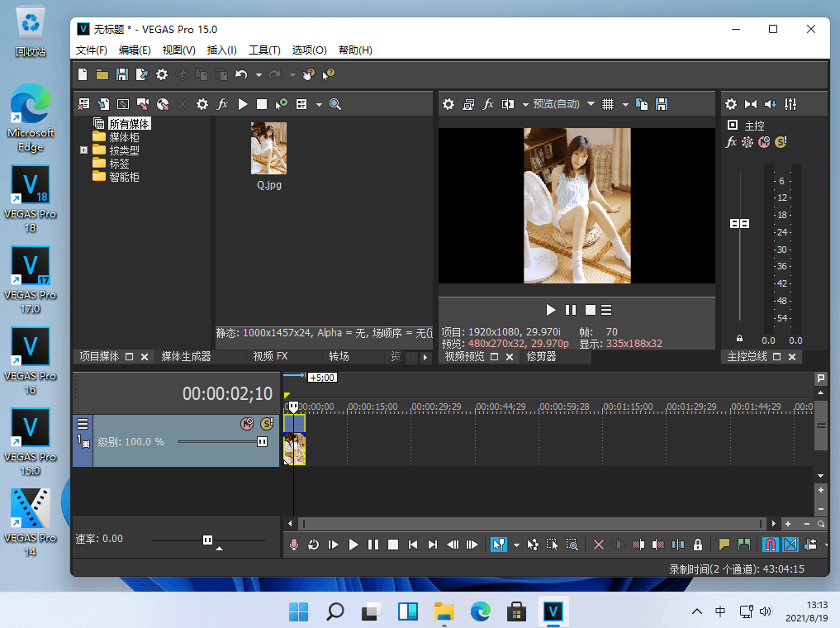The image size is (840, 628).
Task: Open Microsoft Edge from the taskbar
Action: point(481,611)
